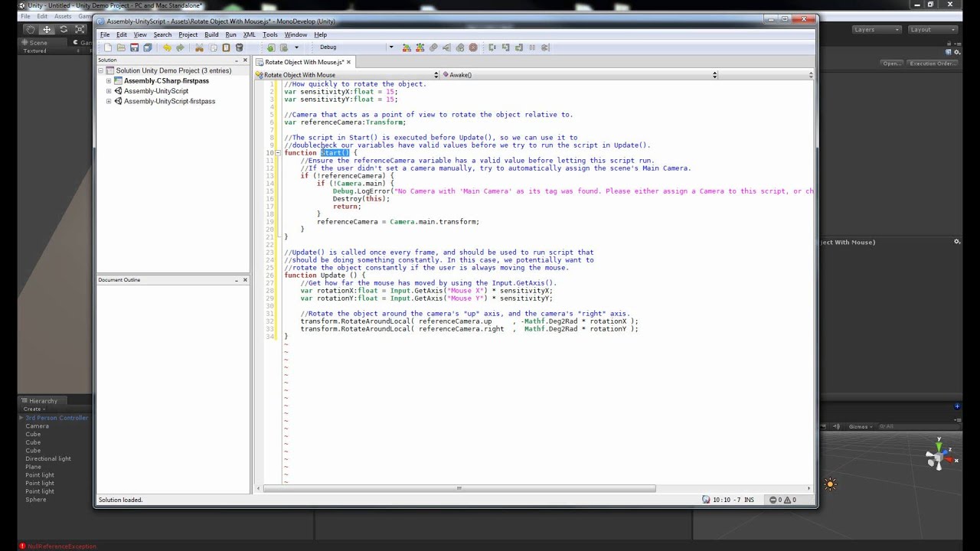This screenshot has height=551, width=980.
Task: Collapse code fold at Start function
Action: pyautogui.click(x=277, y=153)
